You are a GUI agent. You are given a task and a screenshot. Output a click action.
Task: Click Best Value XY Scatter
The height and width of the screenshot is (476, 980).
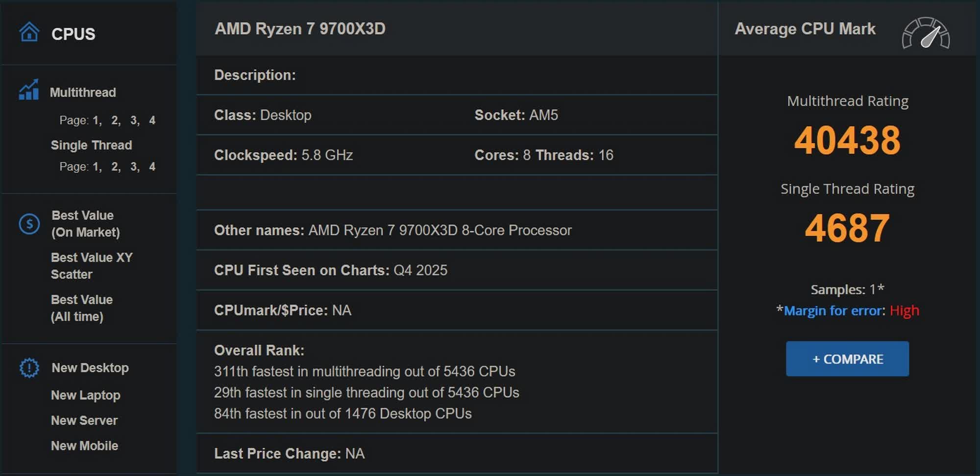(x=92, y=266)
